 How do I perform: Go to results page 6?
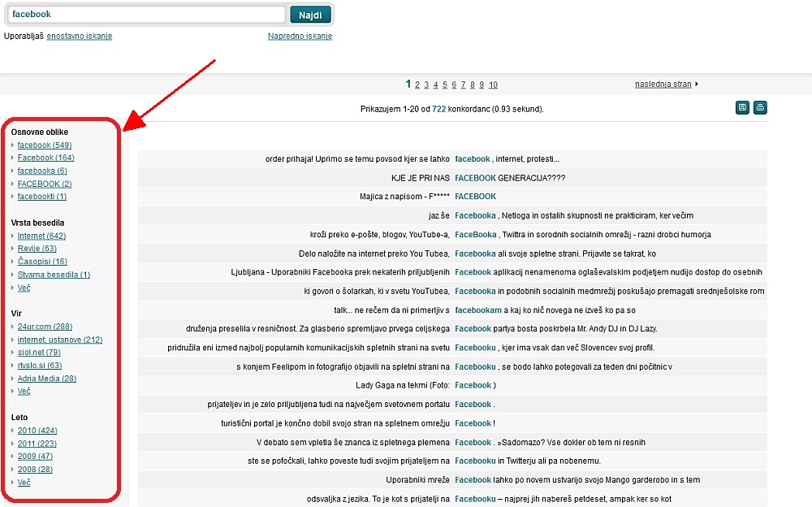[454, 84]
